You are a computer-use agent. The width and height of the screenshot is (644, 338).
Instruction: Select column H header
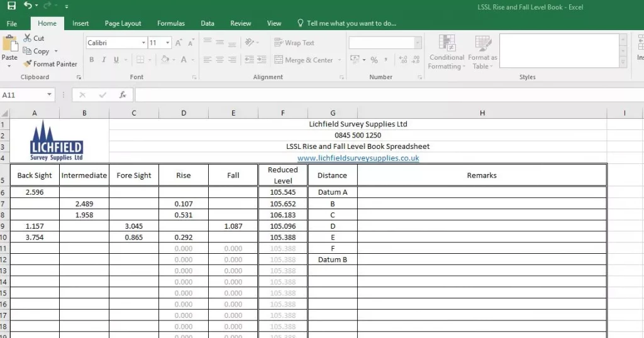482,113
